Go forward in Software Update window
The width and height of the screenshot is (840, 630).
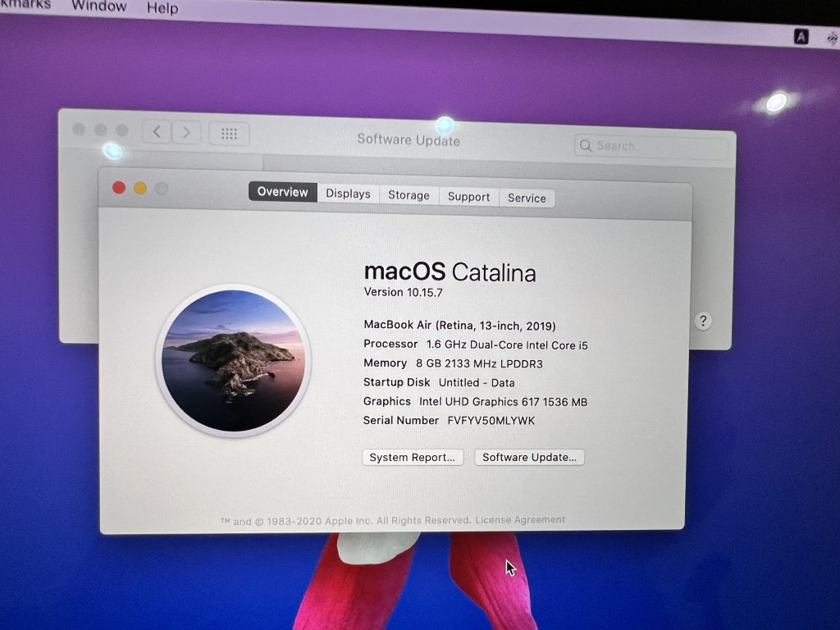click(186, 132)
